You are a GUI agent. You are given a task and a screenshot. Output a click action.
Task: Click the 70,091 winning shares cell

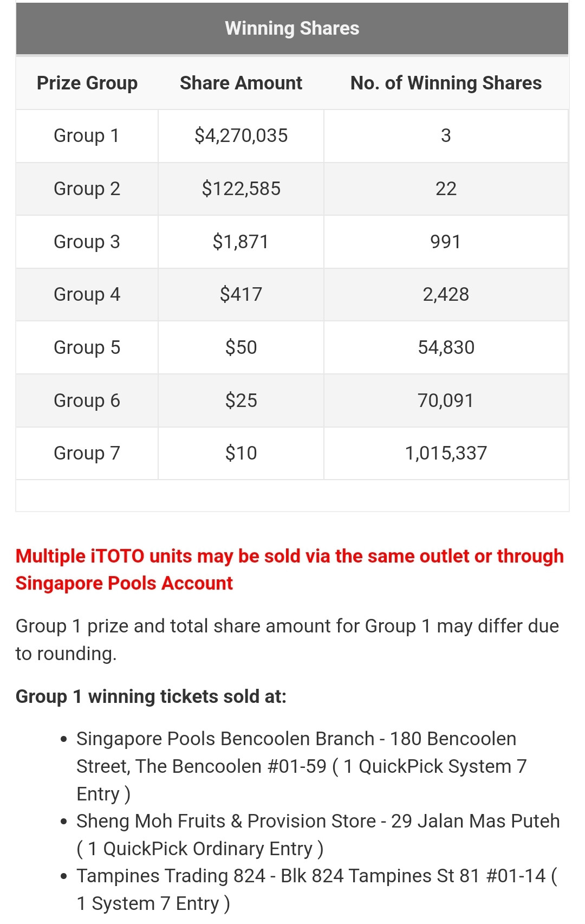446,400
